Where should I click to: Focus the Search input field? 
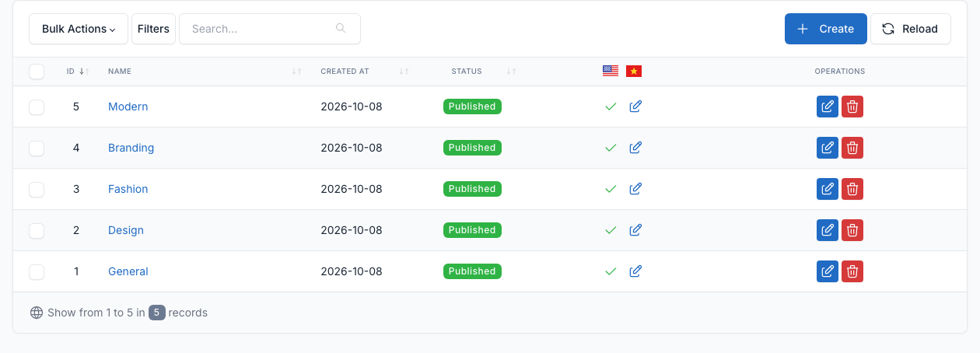[270, 29]
